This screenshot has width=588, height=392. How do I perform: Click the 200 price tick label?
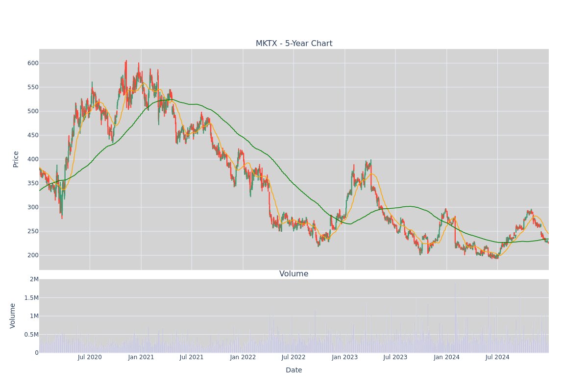(x=33, y=255)
